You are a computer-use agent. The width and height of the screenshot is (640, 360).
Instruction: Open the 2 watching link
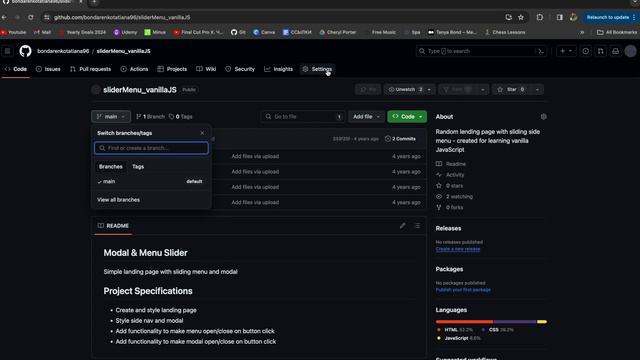pos(454,197)
